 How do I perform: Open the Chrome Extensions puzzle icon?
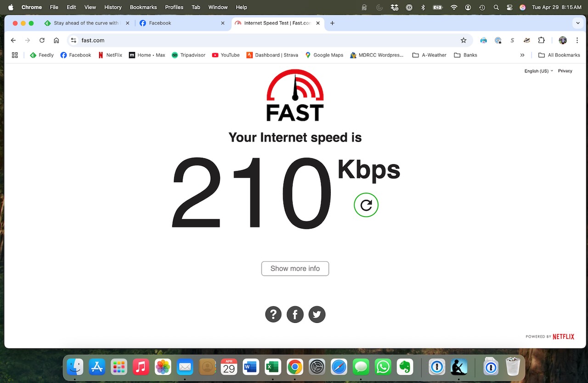[x=541, y=40]
